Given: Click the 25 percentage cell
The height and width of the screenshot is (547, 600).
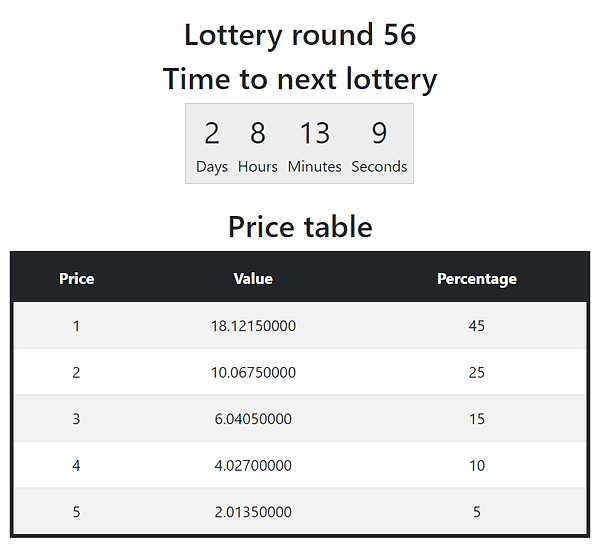Looking at the screenshot, I should pyautogui.click(x=477, y=373).
